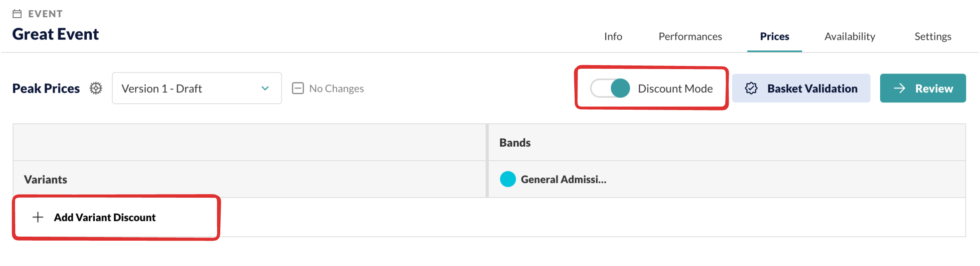Click the cyan General Admission color dot
This screenshot has width=980, height=266.
pyautogui.click(x=508, y=179)
